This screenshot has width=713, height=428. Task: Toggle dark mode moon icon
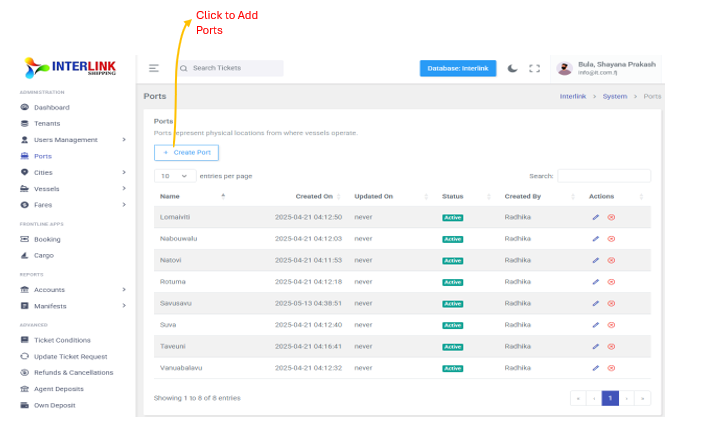tap(513, 68)
